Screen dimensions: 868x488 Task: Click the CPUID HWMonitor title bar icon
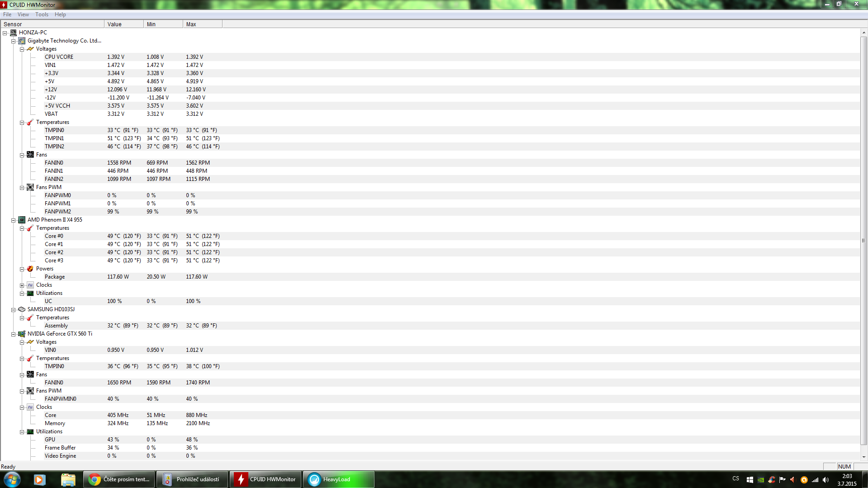4,5
